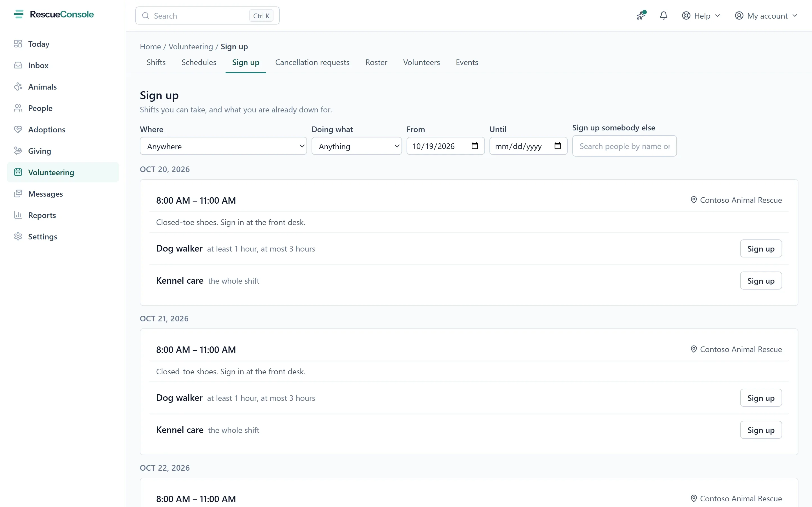Focus the Search people by name field

pos(624,146)
